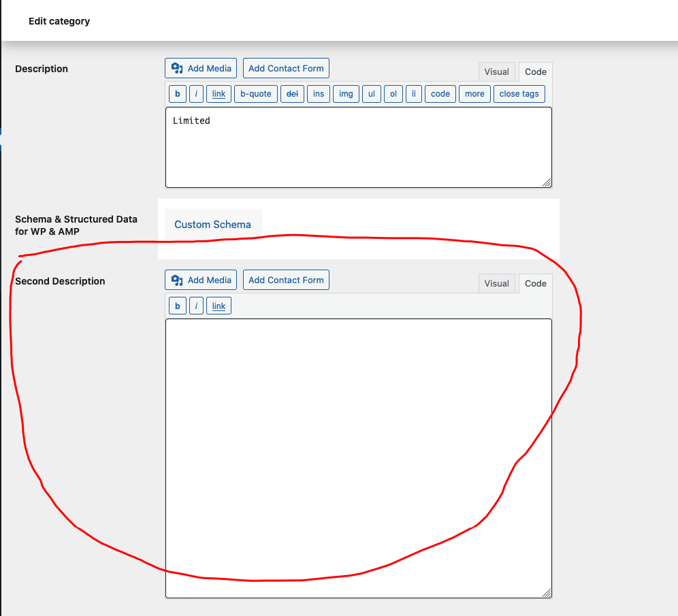The width and height of the screenshot is (678, 616).
Task: Click Add Media above the Description editor
Action: pyautogui.click(x=201, y=68)
